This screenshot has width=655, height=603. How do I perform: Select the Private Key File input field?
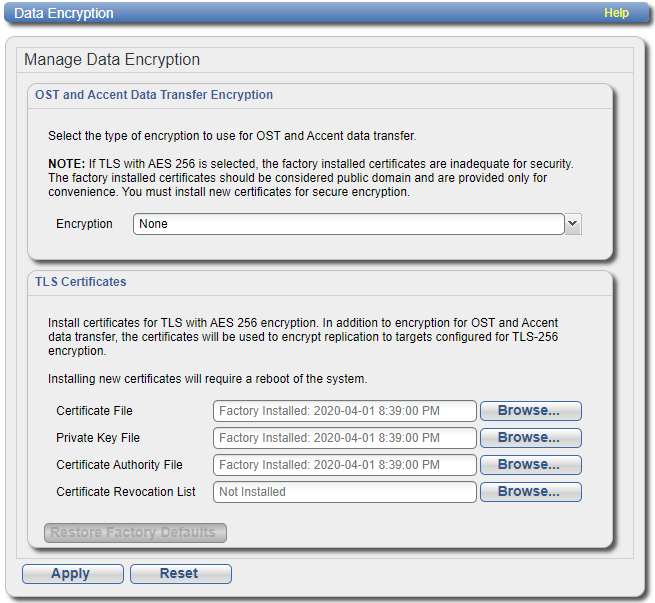tap(344, 438)
